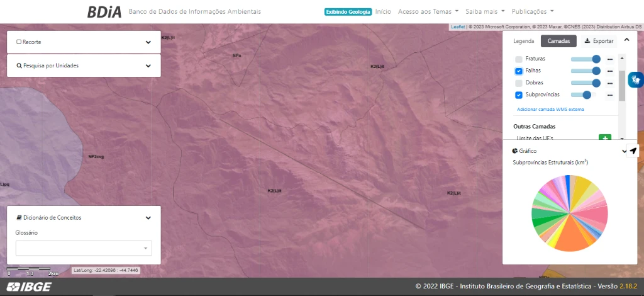The image size is (644, 296).
Task: Click the Exibindo Geologia badge
Action: click(348, 12)
